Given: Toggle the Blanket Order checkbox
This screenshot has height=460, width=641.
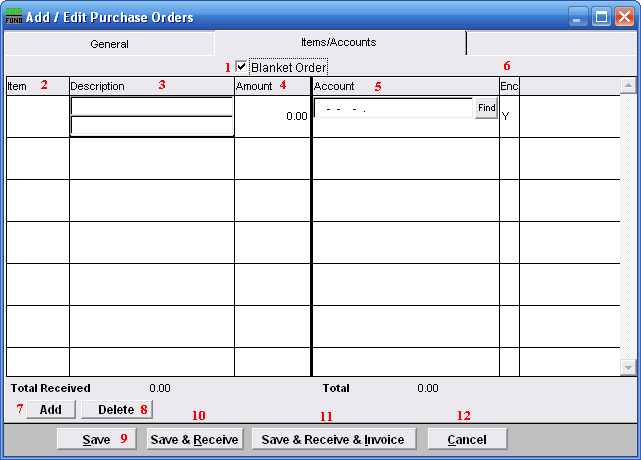Looking at the screenshot, I should tap(241, 67).
